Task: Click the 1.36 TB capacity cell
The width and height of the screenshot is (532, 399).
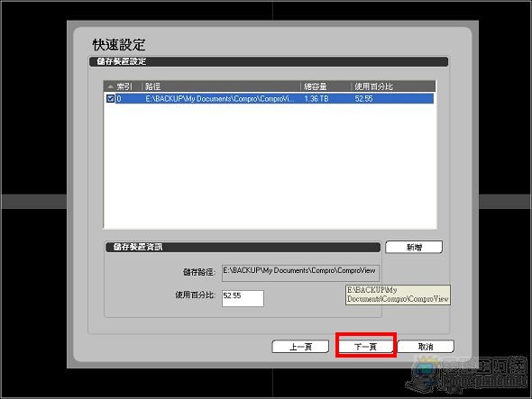Action: pyautogui.click(x=316, y=99)
